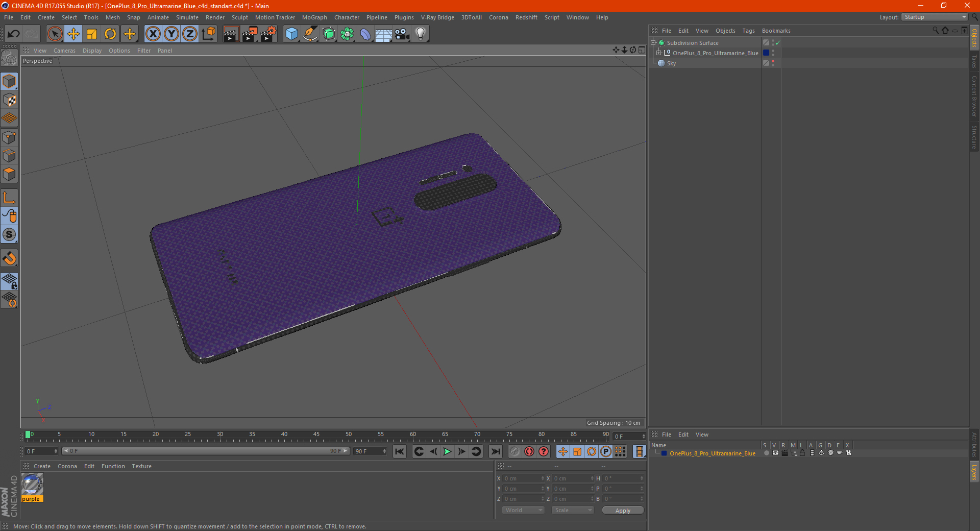Open the Scale mode dropdown
This screenshot has height=531, width=980.
pos(573,510)
